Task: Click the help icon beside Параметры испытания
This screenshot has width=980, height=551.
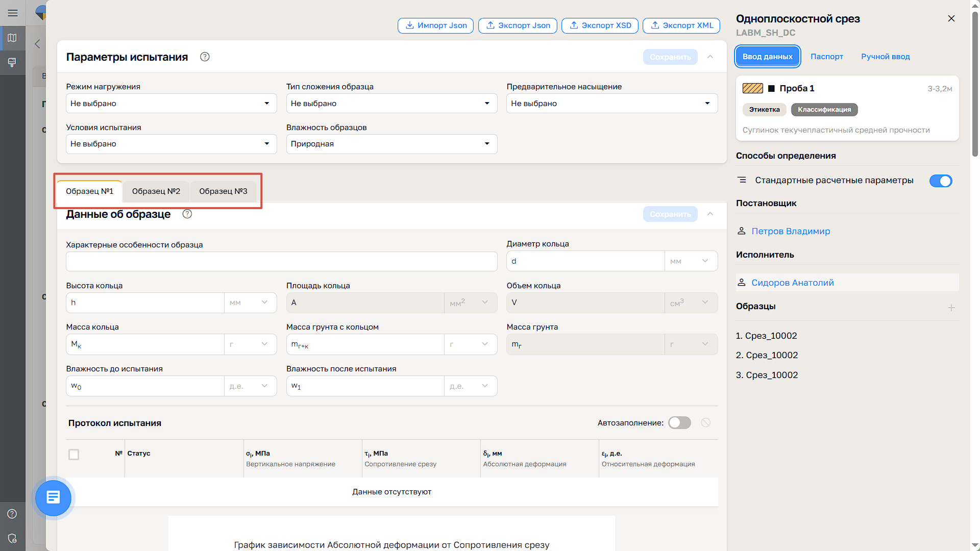Action: [205, 57]
